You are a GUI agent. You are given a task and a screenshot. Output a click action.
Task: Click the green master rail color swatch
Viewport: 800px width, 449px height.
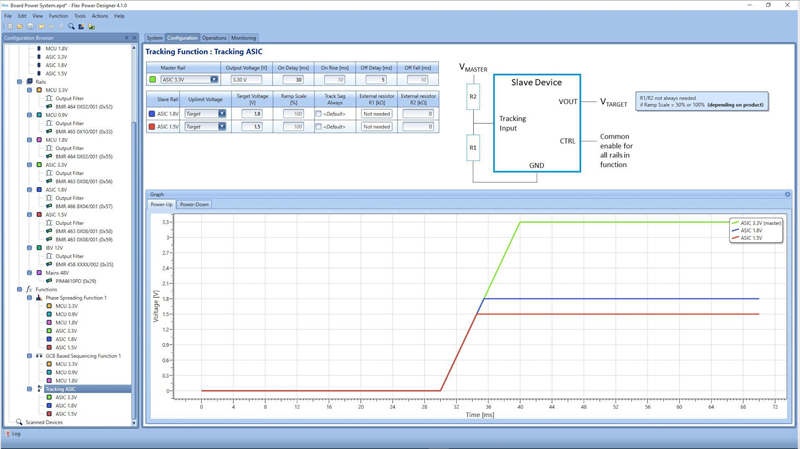point(153,80)
